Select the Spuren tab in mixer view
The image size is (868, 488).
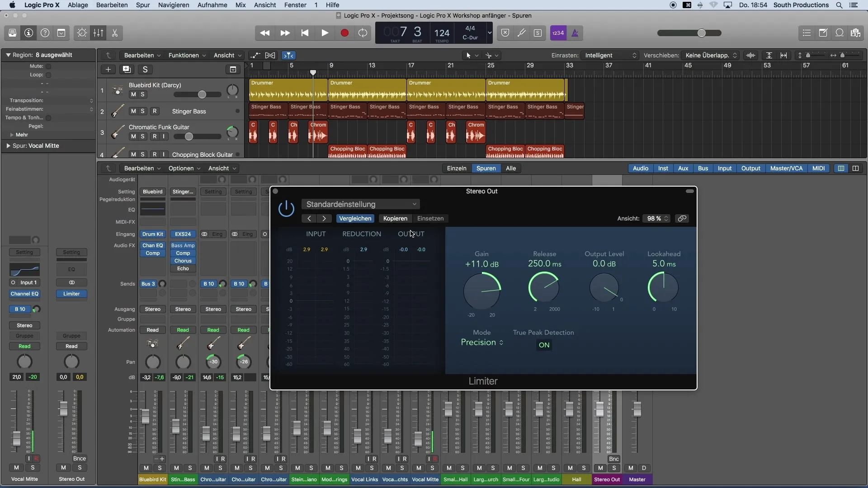coord(486,168)
